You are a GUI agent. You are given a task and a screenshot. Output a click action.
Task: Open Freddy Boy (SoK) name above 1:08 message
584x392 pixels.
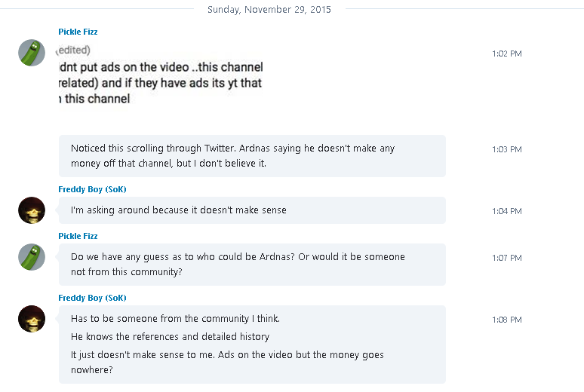click(92, 299)
